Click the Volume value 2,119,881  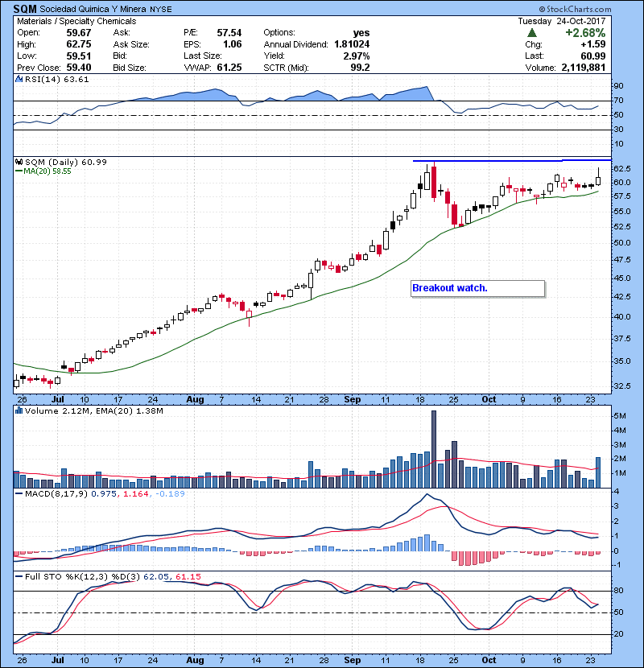[x=584, y=68]
